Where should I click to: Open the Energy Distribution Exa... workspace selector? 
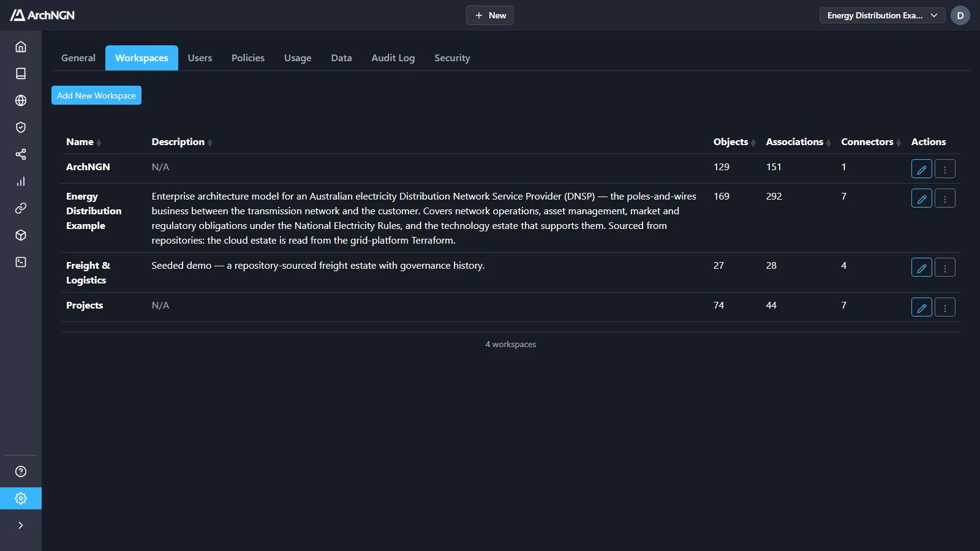coord(882,15)
